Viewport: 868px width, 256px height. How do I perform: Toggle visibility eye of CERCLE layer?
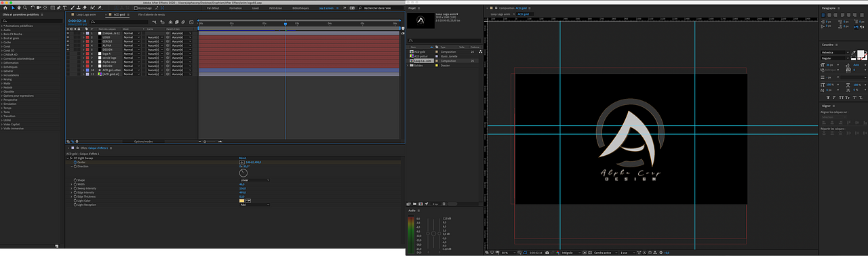click(68, 41)
